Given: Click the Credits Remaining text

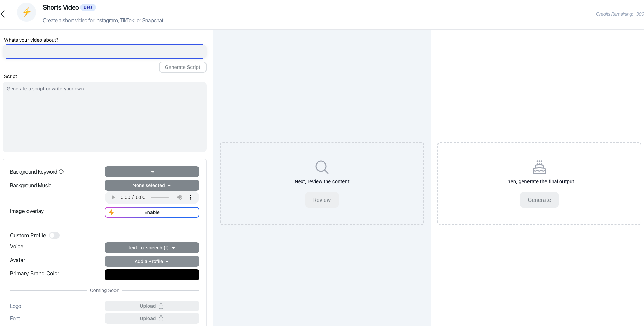Looking at the screenshot, I should pos(620,14).
